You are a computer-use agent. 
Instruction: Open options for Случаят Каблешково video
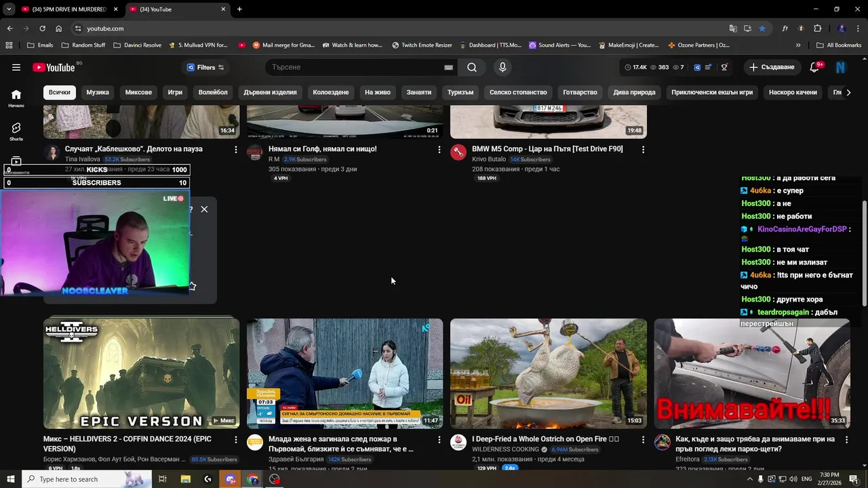point(236,149)
